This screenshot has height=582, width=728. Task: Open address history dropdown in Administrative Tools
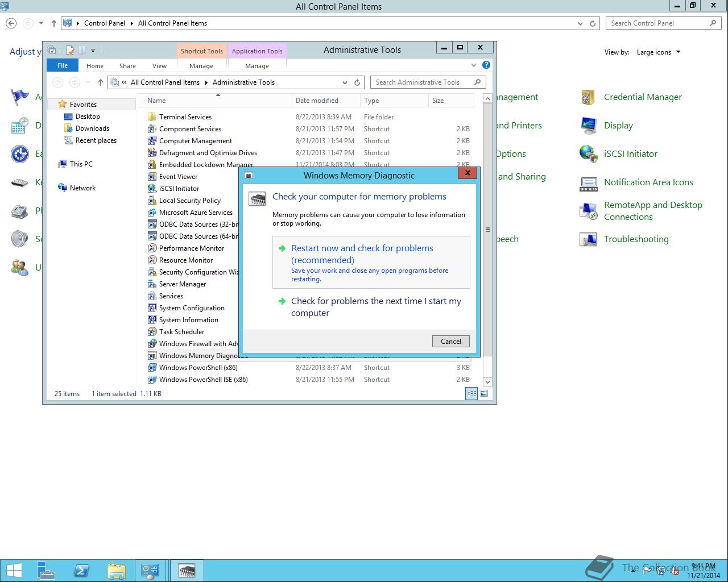tap(345, 82)
